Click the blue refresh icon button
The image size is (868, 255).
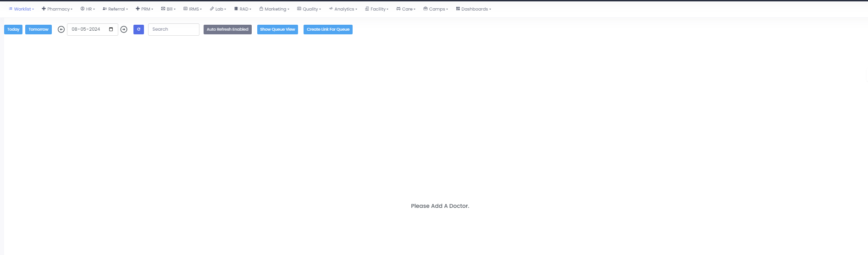point(138,29)
